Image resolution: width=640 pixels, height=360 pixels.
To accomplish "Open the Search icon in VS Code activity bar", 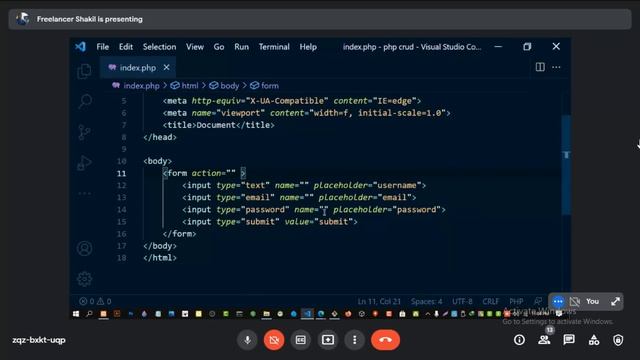I will (x=84, y=101).
